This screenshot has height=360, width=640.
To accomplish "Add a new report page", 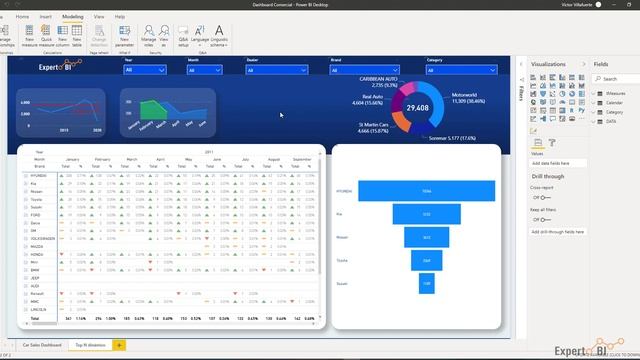I will [x=119, y=345].
